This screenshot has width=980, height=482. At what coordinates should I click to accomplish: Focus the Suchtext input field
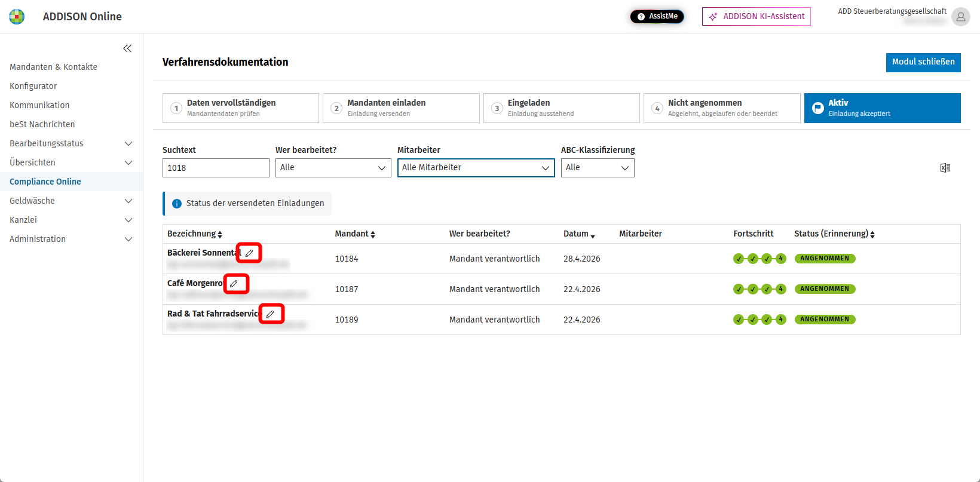pos(216,168)
